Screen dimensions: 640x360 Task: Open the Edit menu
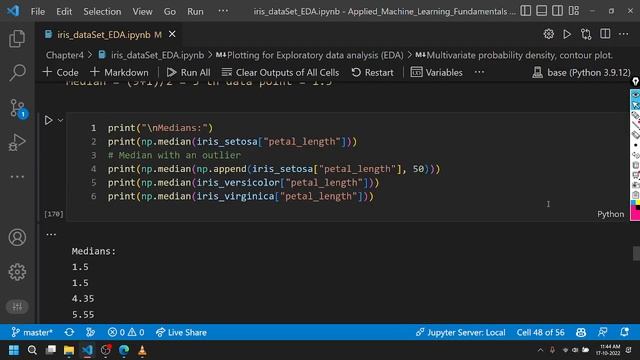(x=64, y=11)
